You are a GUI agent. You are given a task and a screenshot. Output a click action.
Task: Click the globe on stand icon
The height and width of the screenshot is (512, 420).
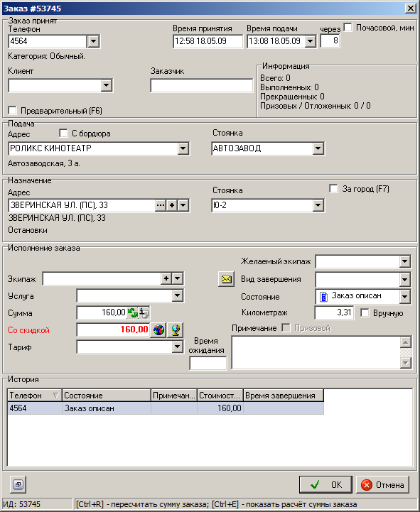(176, 329)
